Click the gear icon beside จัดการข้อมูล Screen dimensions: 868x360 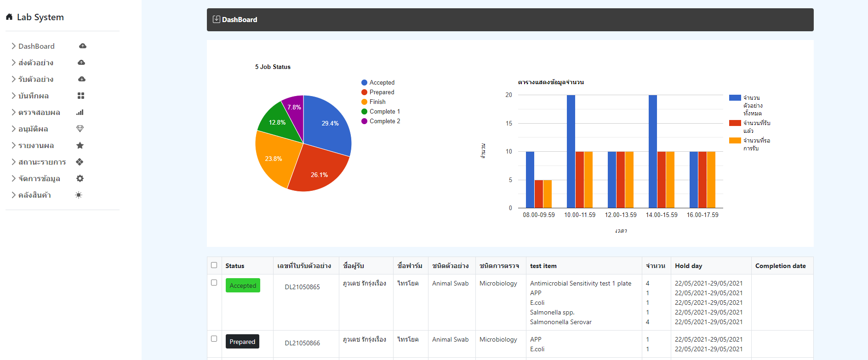coord(80,178)
